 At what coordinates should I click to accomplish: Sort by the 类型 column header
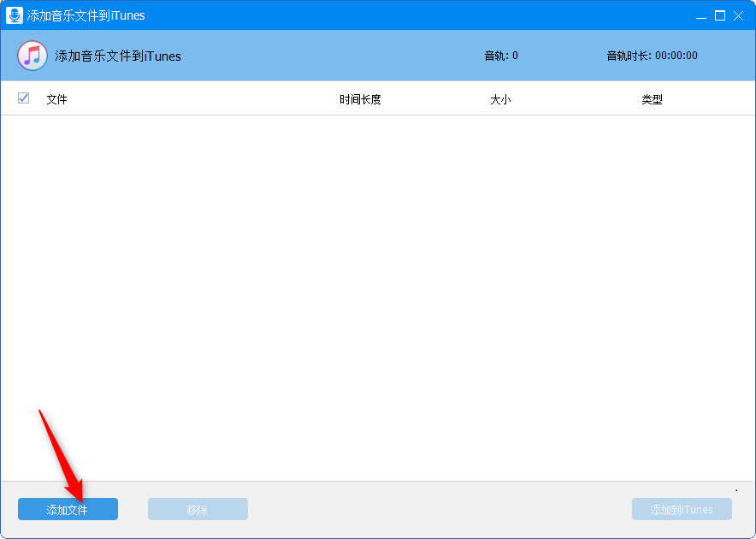tap(652, 99)
